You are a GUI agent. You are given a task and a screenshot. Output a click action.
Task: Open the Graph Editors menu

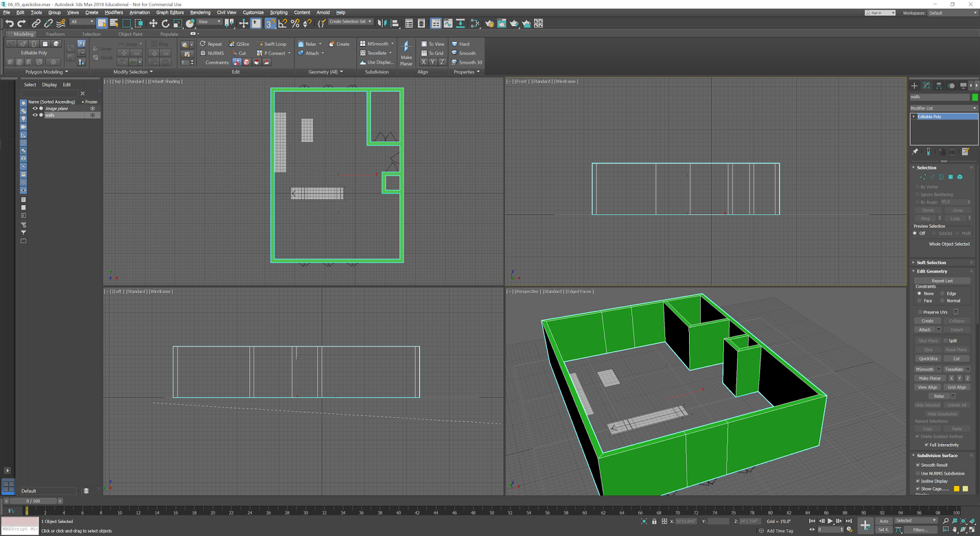tap(170, 12)
